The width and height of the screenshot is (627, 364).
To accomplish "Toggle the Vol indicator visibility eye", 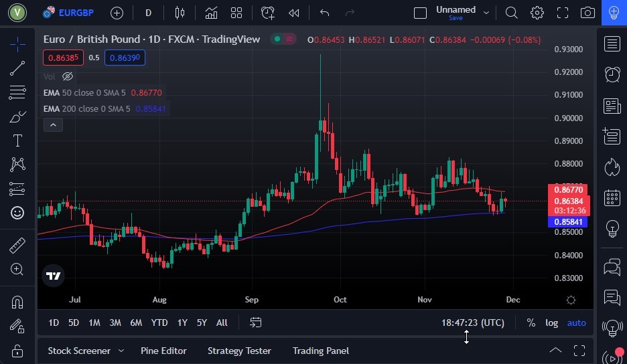I will (68, 76).
